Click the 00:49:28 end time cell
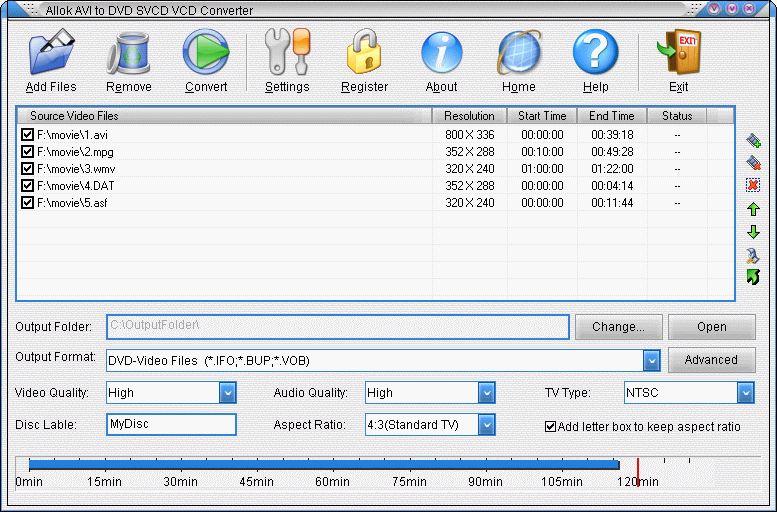777x512 pixels. pos(612,152)
